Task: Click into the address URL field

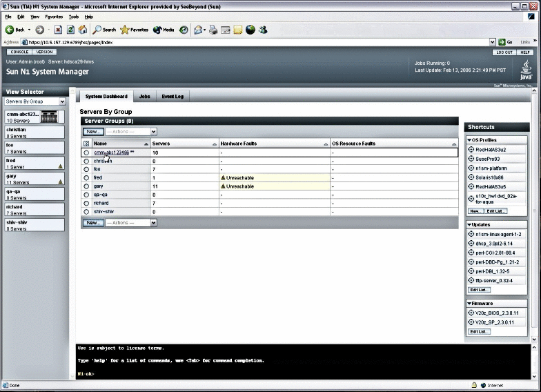Action: click(255, 42)
